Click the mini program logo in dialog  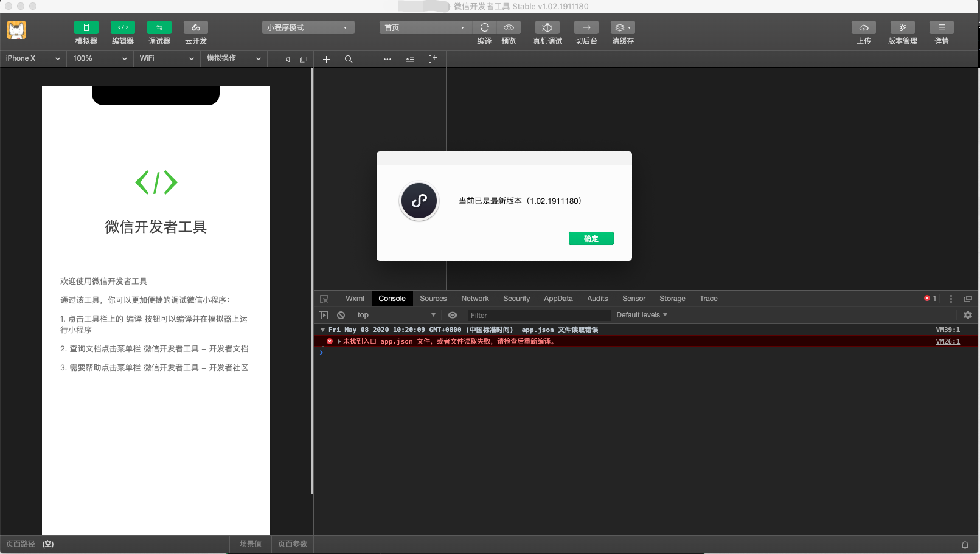pos(419,201)
